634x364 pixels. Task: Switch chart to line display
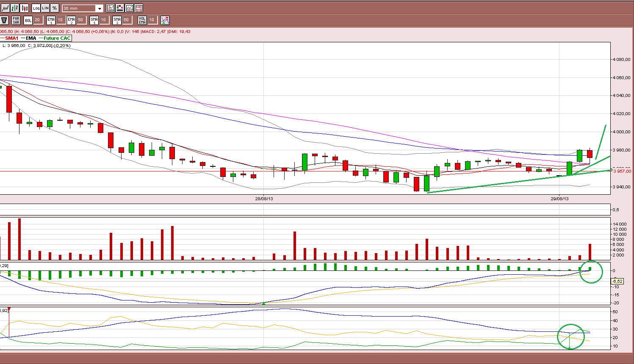pos(5,8)
